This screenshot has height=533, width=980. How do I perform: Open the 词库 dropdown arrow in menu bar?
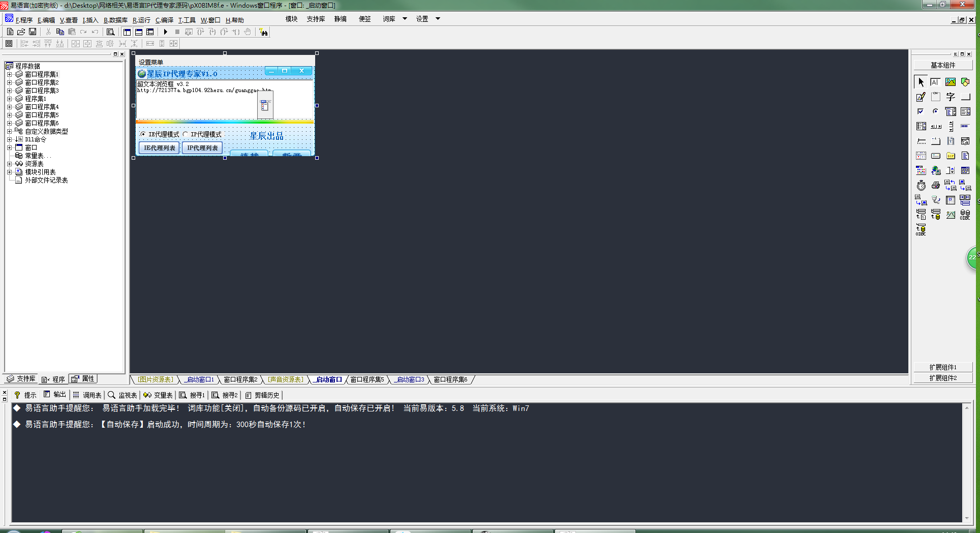coord(405,19)
